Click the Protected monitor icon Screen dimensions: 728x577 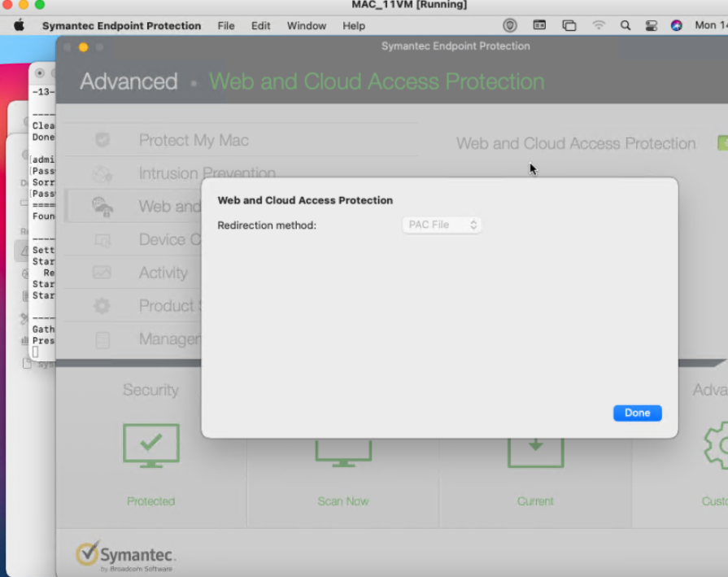pyautogui.click(x=151, y=445)
